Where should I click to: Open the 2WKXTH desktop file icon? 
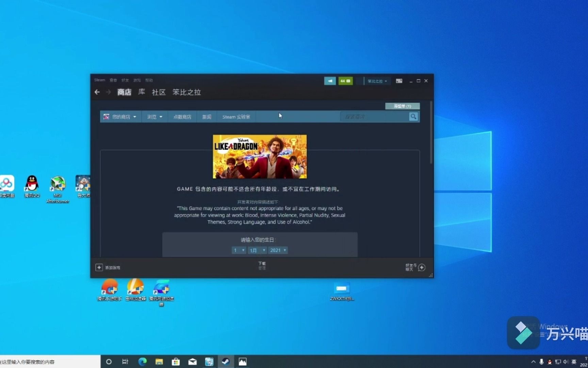342,291
